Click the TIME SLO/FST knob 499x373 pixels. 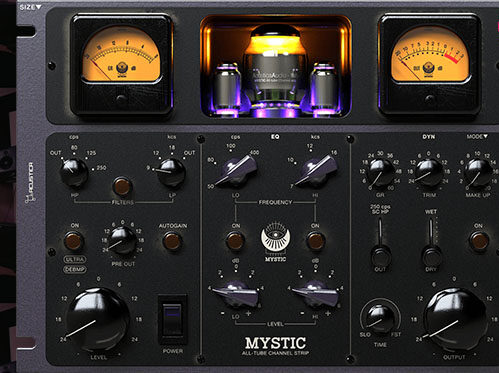[x=380, y=317]
